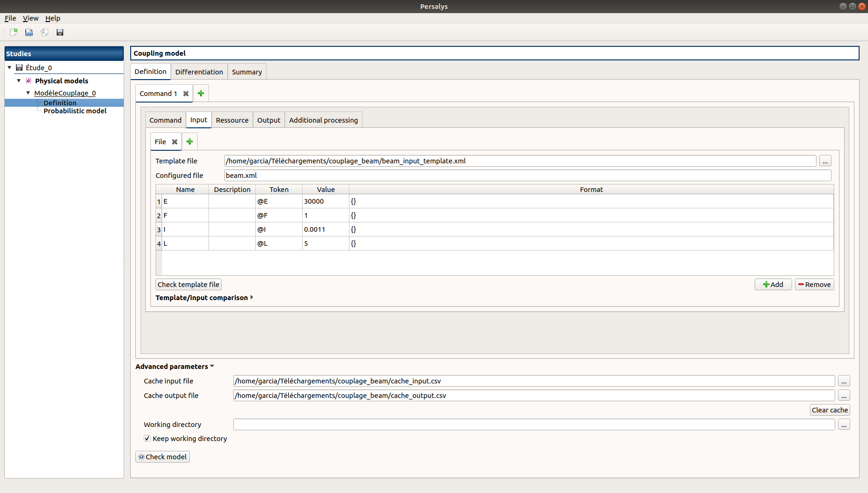This screenshot has height=493, width=868.
Task: Click the Save study toolbar icon
Action: [60, 32]
